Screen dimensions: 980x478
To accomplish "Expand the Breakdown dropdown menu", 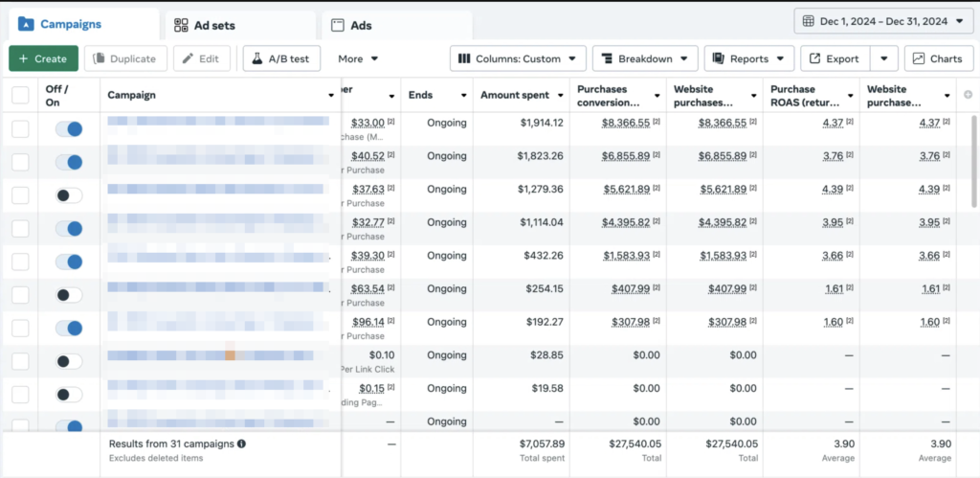I will pos(644,59).
